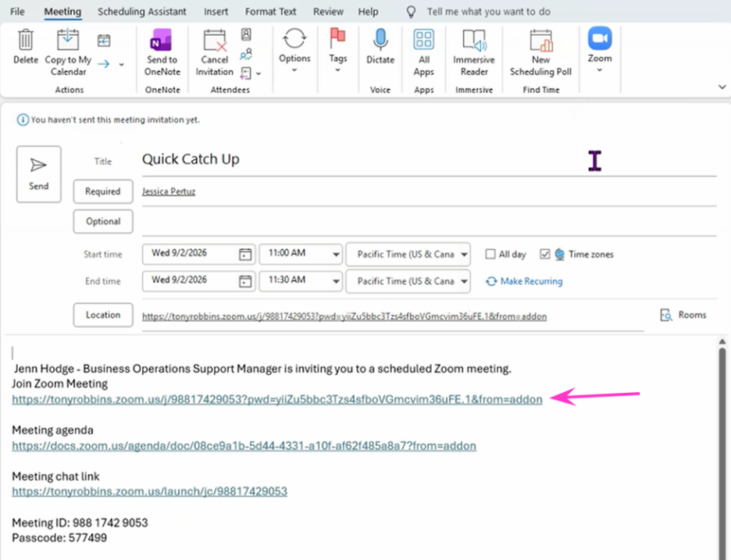Launch Immersive Reader
This screenshot has width=731, height=560.
(x=474, y=52)
